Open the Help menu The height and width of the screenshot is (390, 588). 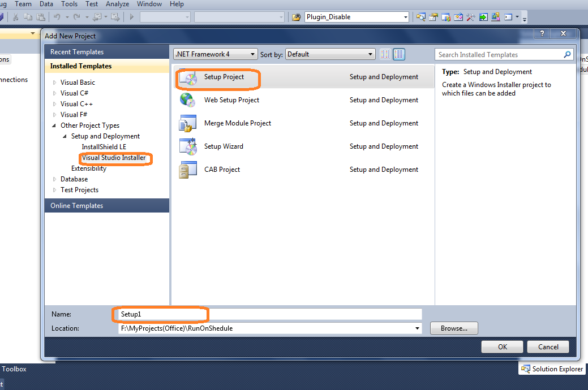click(177, 4)
